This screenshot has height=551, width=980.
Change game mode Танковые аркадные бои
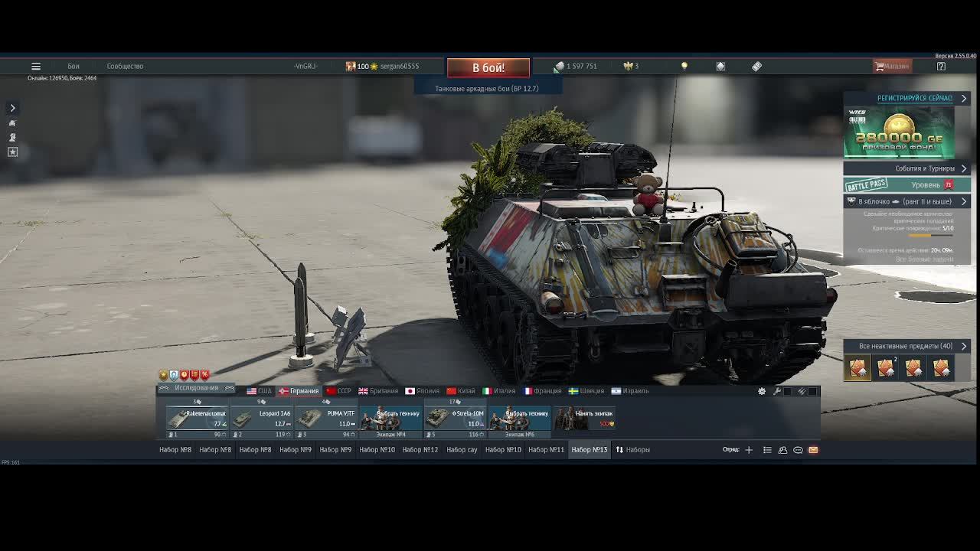(x=487, y=89)
